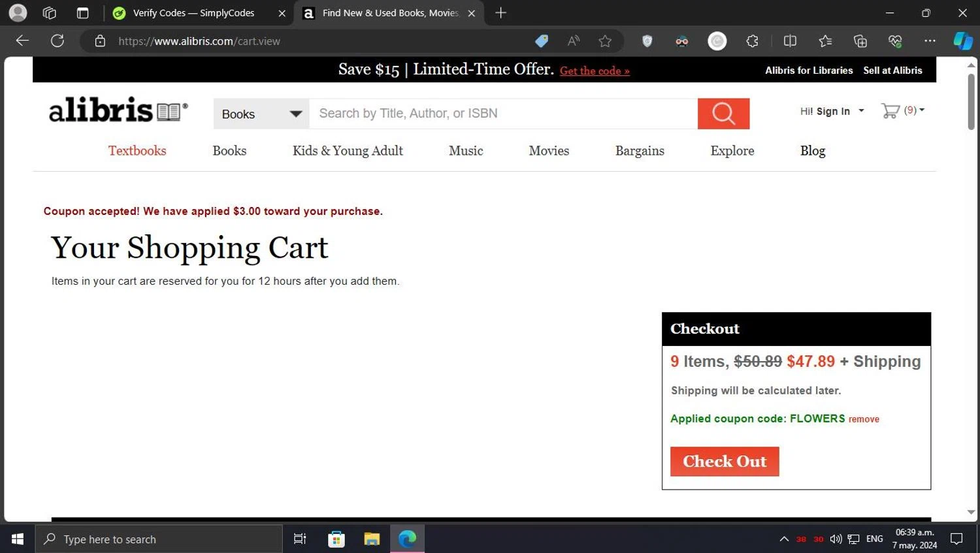Viewport: 980px width, 553px height.
Task: Open the Kids & Young Adult menu
Action: click(348, 151)
